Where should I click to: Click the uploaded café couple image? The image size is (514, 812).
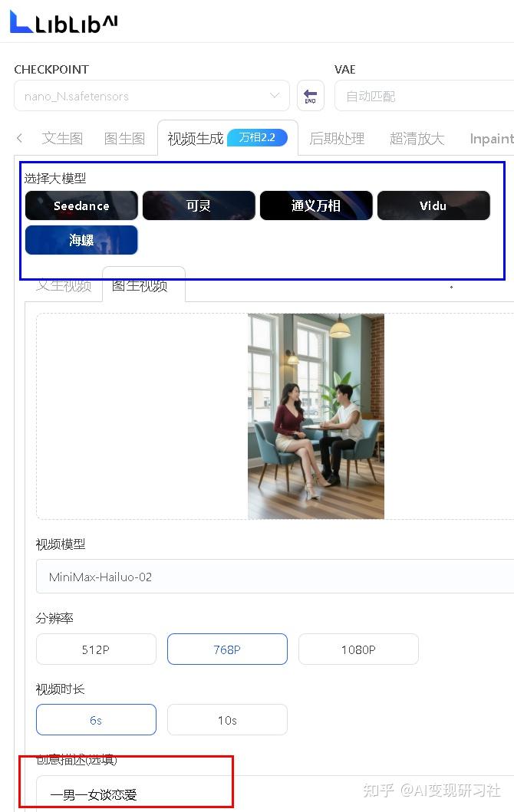pyautogui.click(x=316, y=416)
